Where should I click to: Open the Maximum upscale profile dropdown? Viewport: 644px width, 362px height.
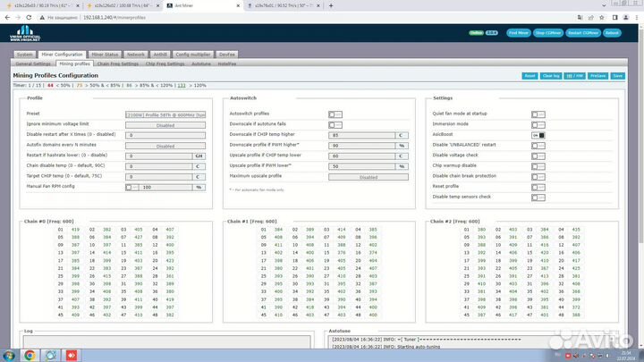click(x=369, y=177)
